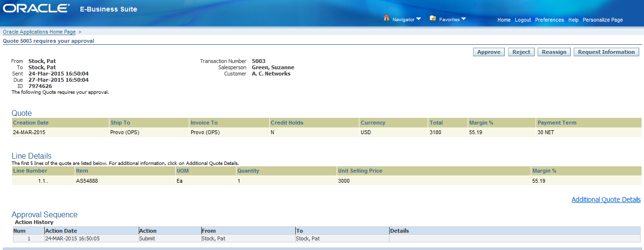Click customer name A. C. Networks
Viewport: 644px width, 250px height.
click(x=271, y=74)
